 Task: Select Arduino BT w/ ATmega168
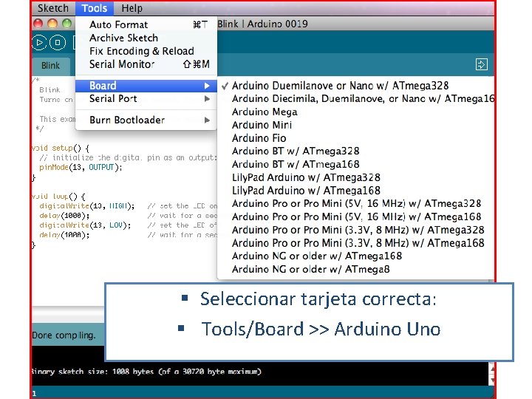coord(355,164)
